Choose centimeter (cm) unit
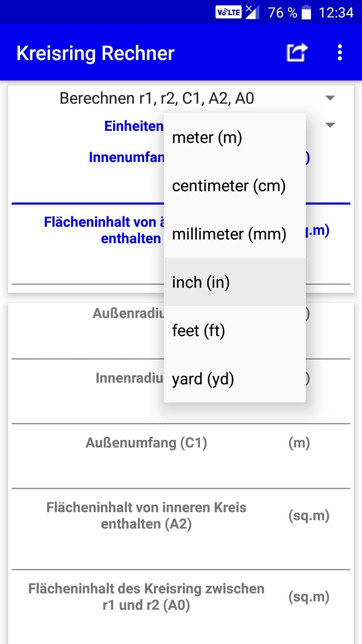Viewport: 362px width, 644px height. [x=235, y=185]
